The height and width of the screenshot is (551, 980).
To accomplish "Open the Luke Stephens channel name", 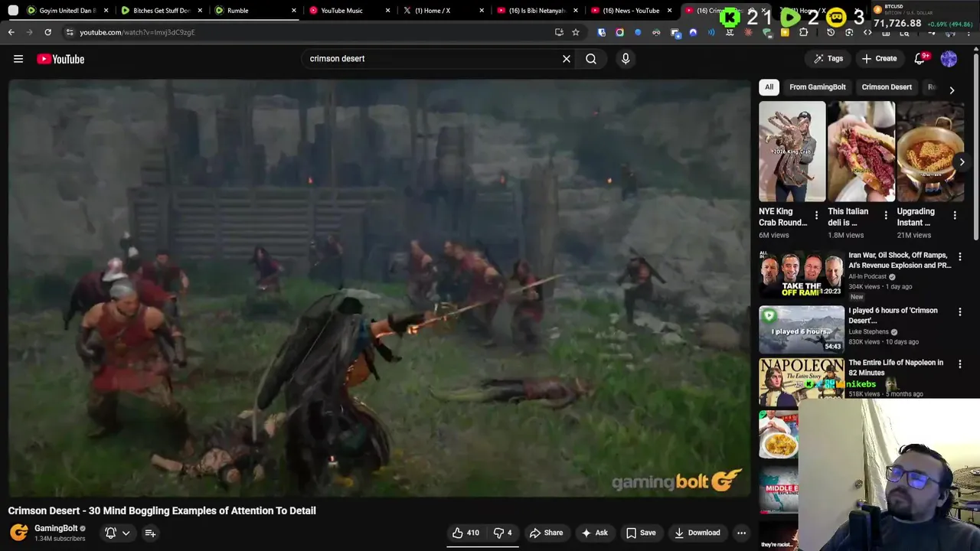I will [868, 331].
